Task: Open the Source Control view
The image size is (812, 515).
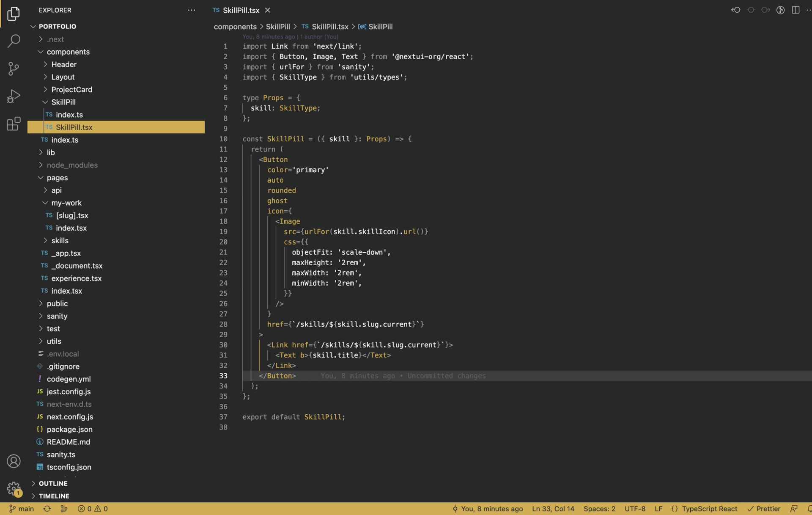Action: 14,69
